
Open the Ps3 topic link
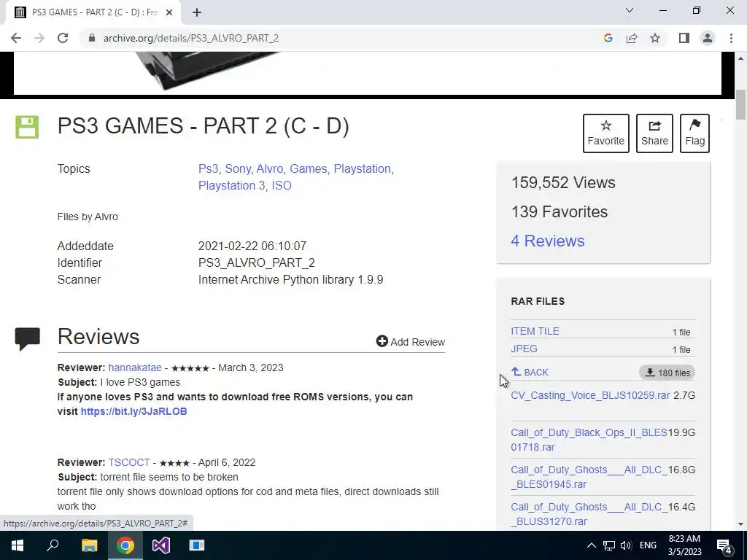point(208,168)
